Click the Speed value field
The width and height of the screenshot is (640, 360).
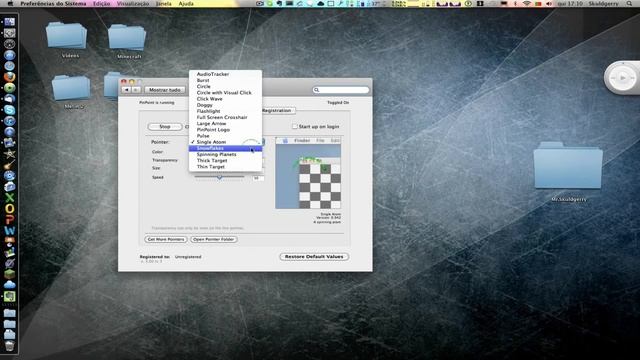[258, 178]
